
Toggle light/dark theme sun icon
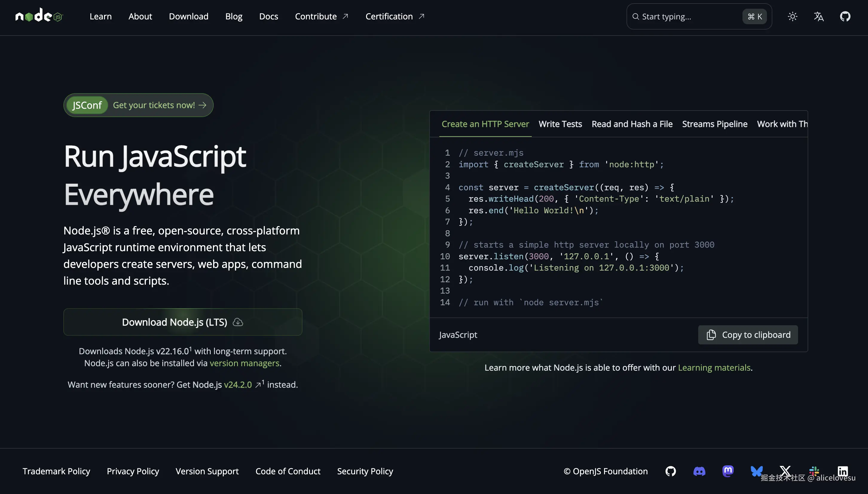(x=792, y=16)
